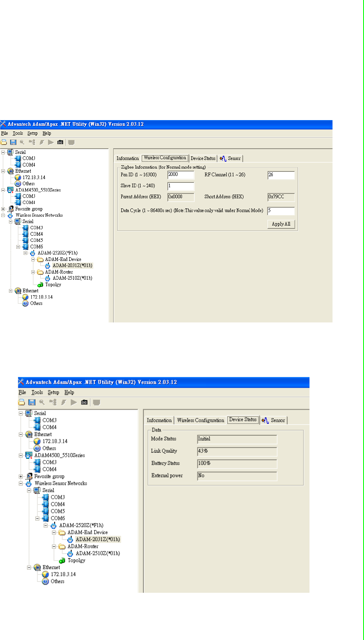Image resolution: width=364 pixels, height=640 pixels.
Task: Open File menu in Pan ID window
Action: point(4,133)
